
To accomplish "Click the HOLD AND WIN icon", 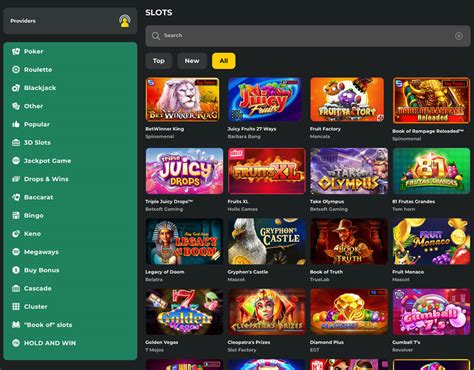I will point(16,343).
